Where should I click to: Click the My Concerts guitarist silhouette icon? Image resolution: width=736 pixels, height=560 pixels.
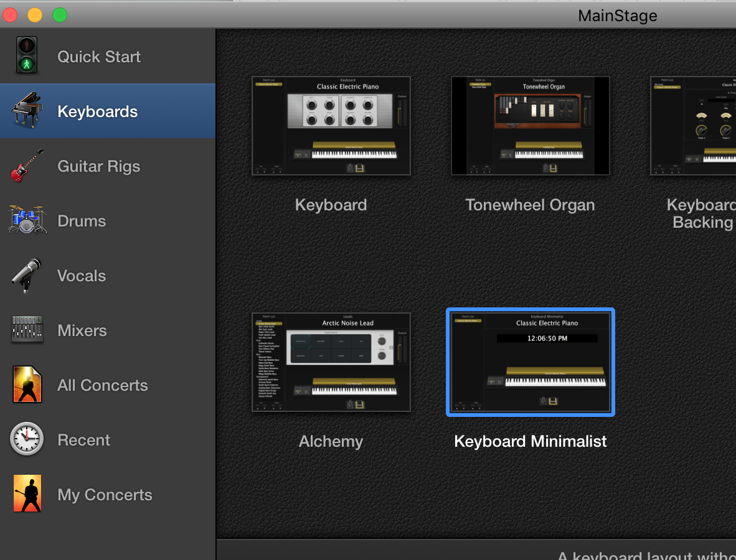point(27,493)
